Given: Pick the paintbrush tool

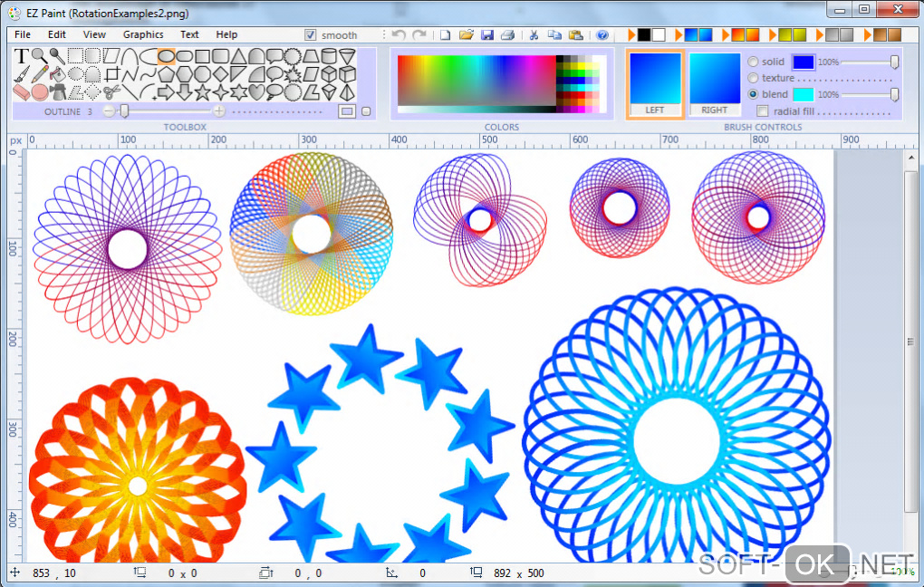Looking at the screenshot, I should point(21,75).
